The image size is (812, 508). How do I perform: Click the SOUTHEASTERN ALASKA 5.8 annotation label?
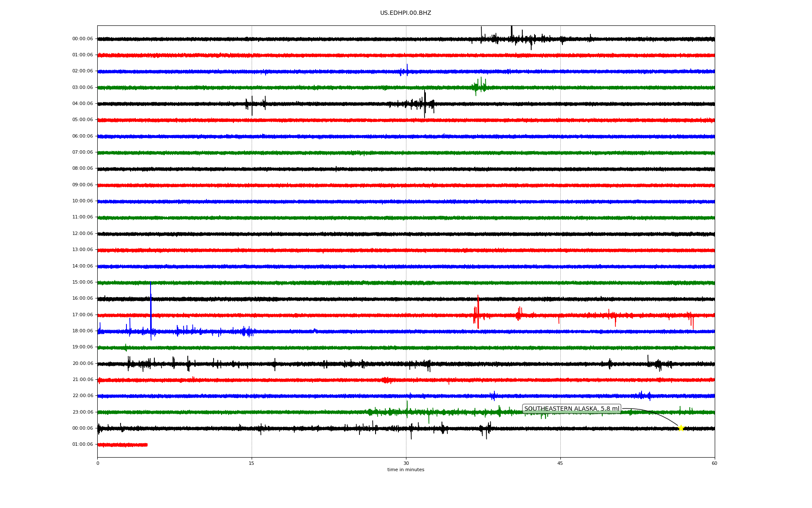pyautogui.click(x=571, y=409)
